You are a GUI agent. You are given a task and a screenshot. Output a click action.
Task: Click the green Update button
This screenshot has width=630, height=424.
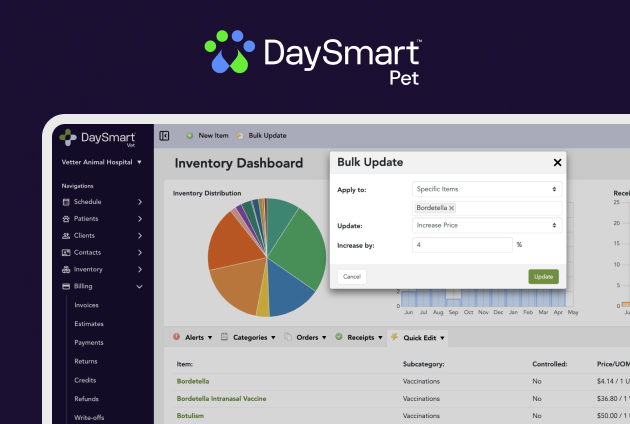[x=543, y=277]
